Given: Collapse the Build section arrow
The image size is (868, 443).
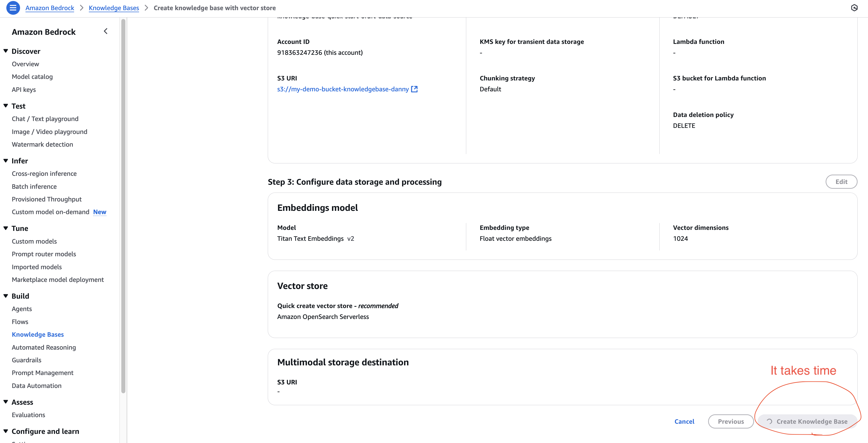Looking at the screenshot, I should click(6, 296).
